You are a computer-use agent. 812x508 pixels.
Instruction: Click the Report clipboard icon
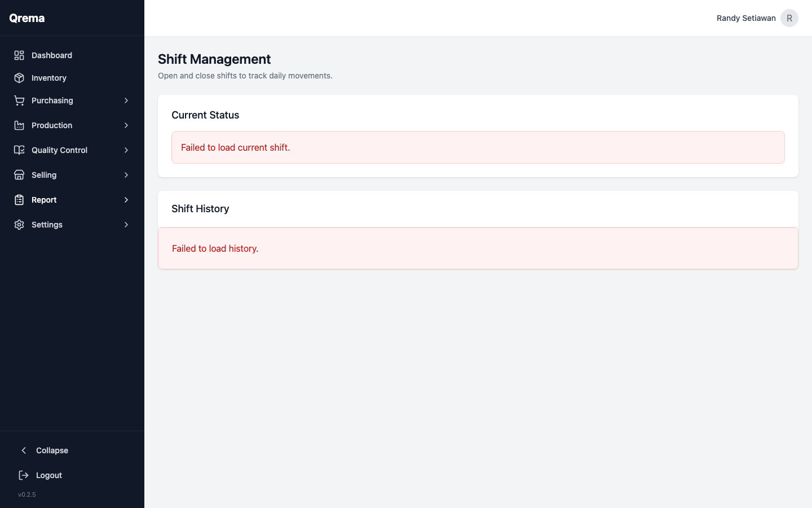[19, 199]
